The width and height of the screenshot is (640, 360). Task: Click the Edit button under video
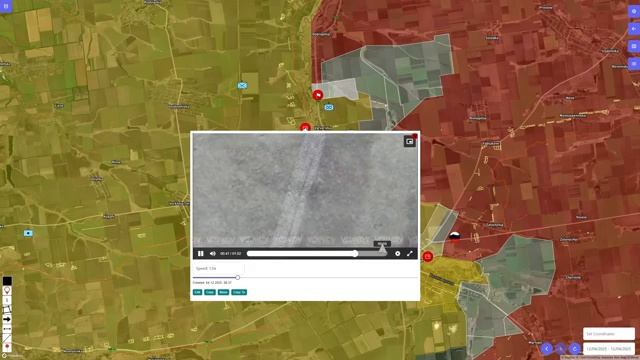coord(197,292)
